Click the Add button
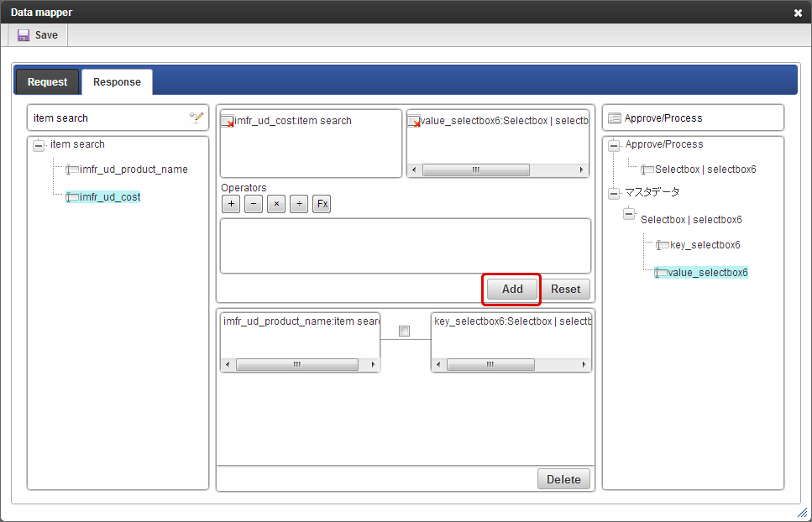This screenshot has width=812, height=522. [512, 290]
